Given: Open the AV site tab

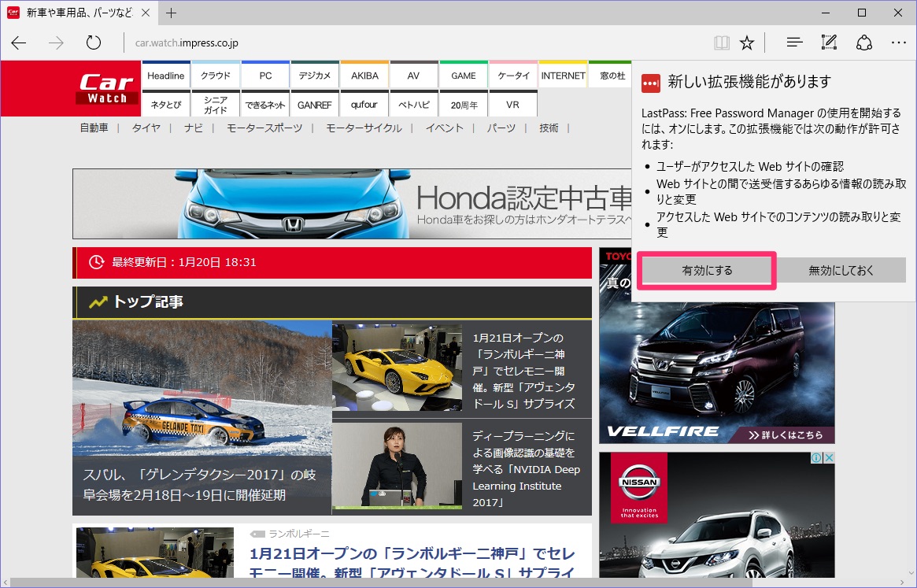Looking at the screenshot, I should [x=414, y=75].
